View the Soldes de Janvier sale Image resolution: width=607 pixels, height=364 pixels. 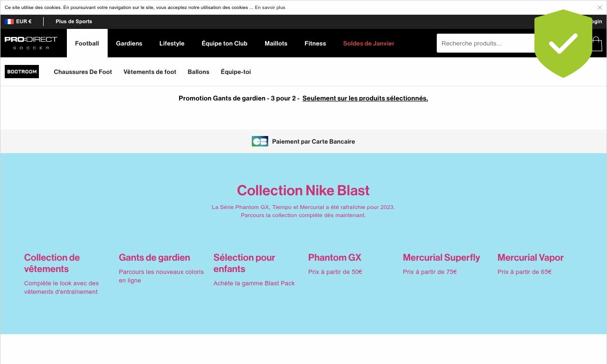[x=368, y=43]
